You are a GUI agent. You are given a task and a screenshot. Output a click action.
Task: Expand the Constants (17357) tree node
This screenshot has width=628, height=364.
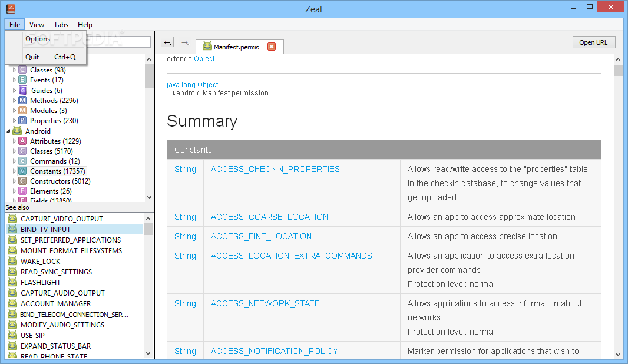coord(14,171)
